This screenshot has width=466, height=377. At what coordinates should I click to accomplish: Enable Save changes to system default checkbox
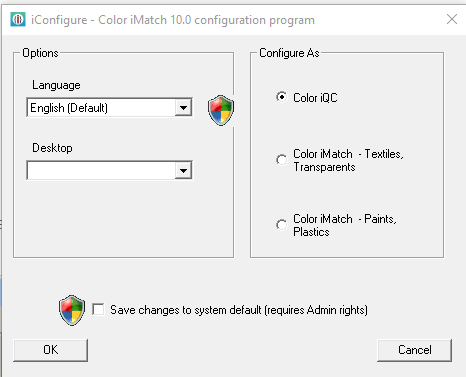(x=98, y=309)
